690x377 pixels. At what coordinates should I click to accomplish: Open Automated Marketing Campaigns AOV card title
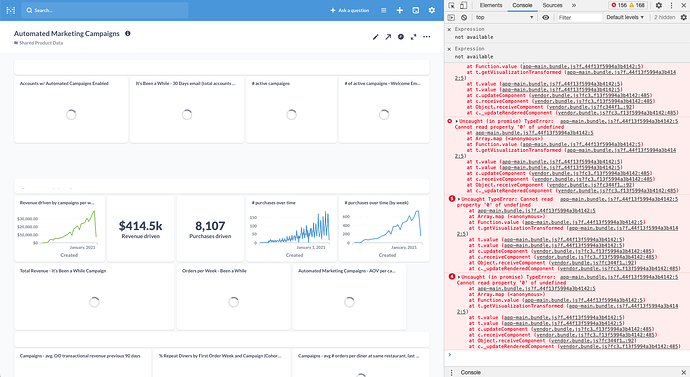(x=347, y=271)
